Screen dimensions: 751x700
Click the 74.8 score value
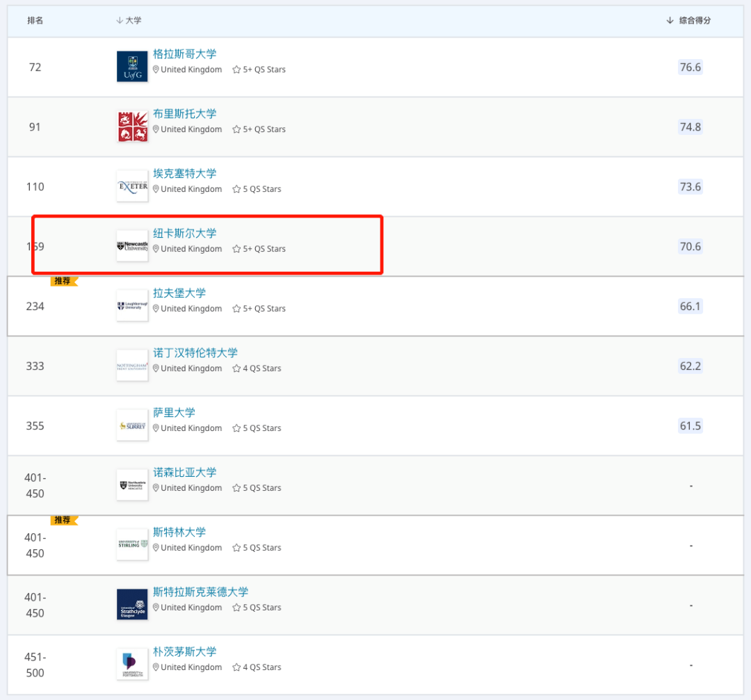click(x=691, y=127)
